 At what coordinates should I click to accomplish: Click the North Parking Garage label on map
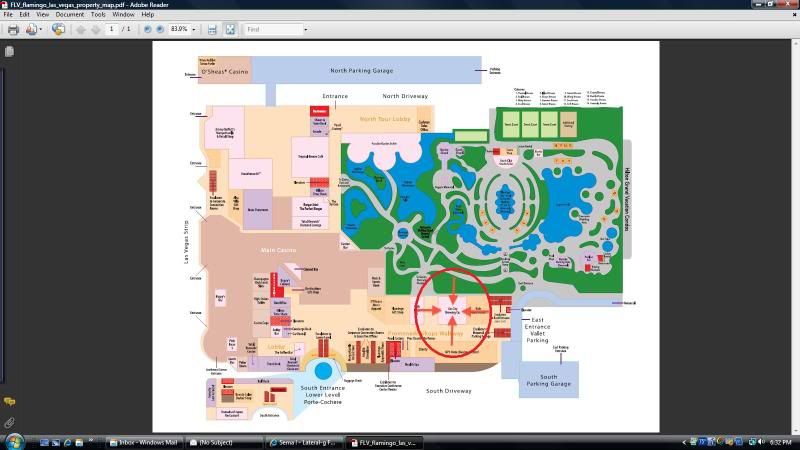tap(361, 70)
